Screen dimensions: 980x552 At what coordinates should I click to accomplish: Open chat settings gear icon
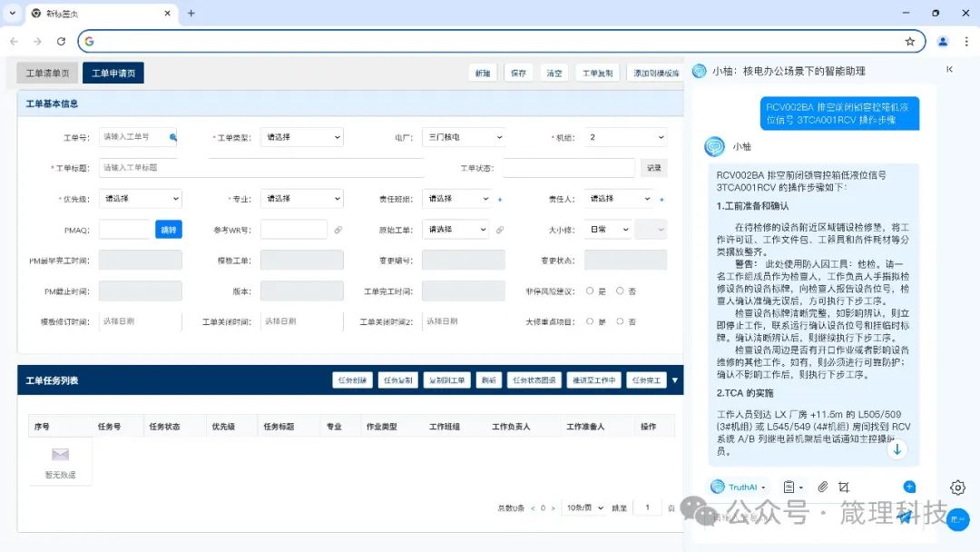pos(957,488)
